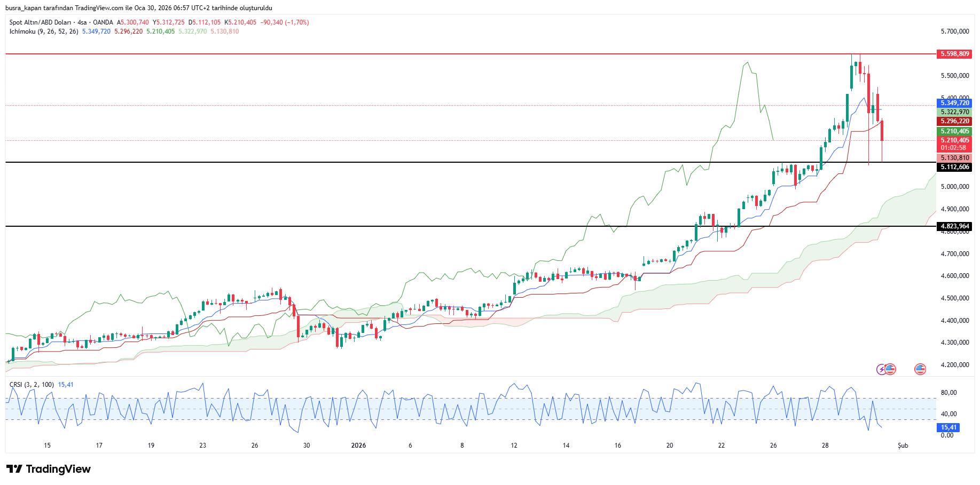The height and width of the screenshot is (485, 980).
Task: Click the 01:02:58 candle countdown timer
Action: [x=953, y=148]
